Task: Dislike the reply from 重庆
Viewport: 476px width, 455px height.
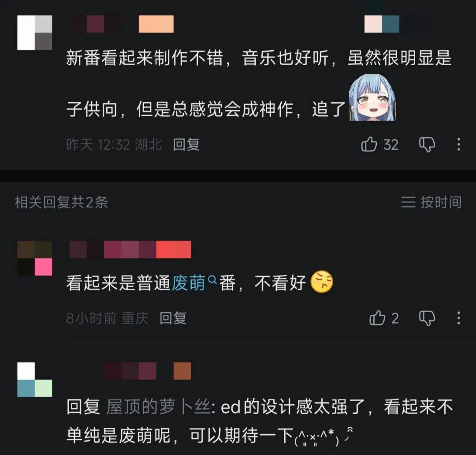Action: click(427, 318)
